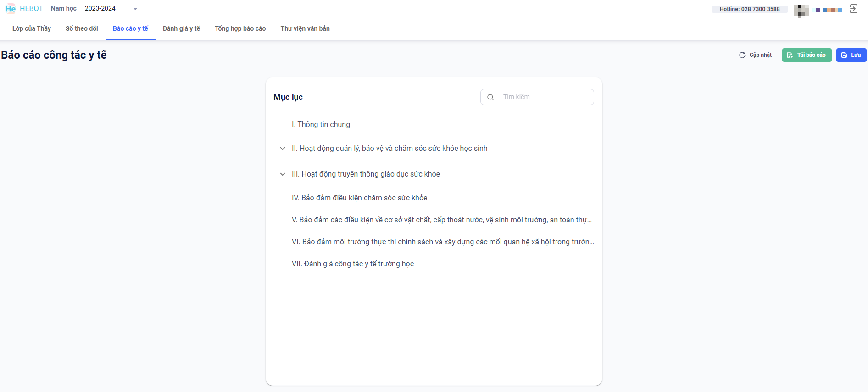Select IV. Bảo đảm điều kiện chăm sóc sức khỏe
Viewport: 868px width, 392px height.
point(359,198)
